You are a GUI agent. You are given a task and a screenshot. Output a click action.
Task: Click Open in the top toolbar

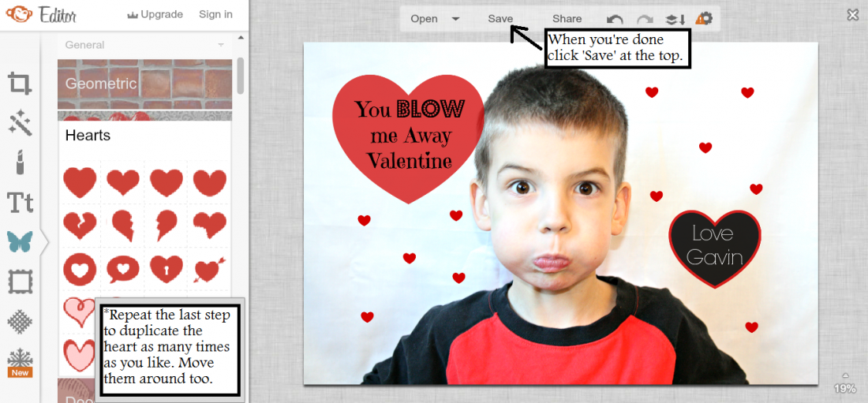(424, 19)
